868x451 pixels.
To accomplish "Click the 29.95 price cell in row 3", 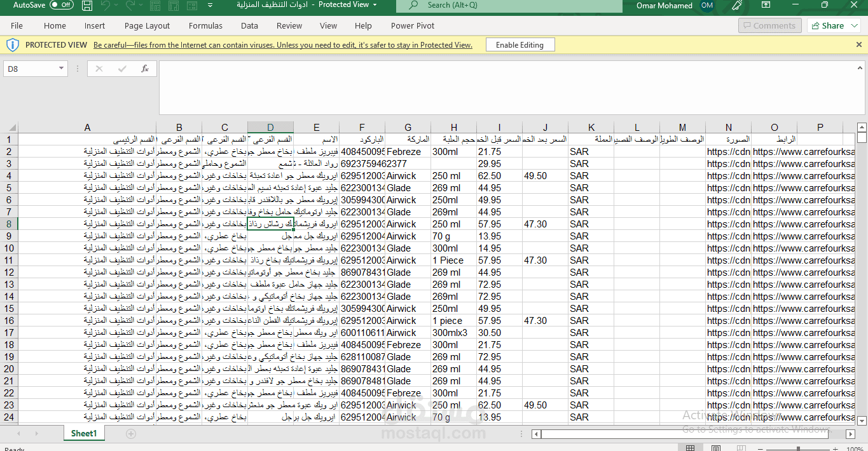I will point(499,164).
